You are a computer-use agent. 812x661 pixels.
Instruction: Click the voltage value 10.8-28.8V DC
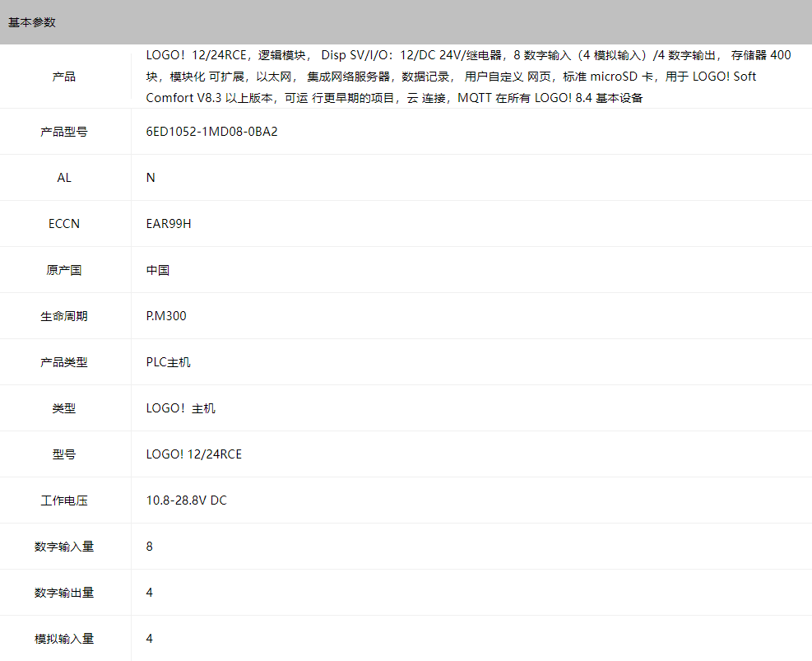click(x=187, y=500)
